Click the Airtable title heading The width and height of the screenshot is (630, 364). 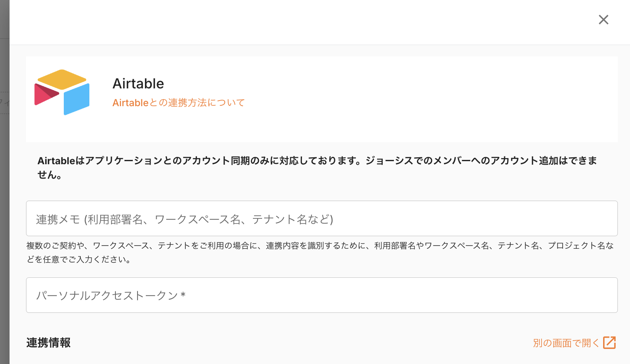click(x=138, y=83)
